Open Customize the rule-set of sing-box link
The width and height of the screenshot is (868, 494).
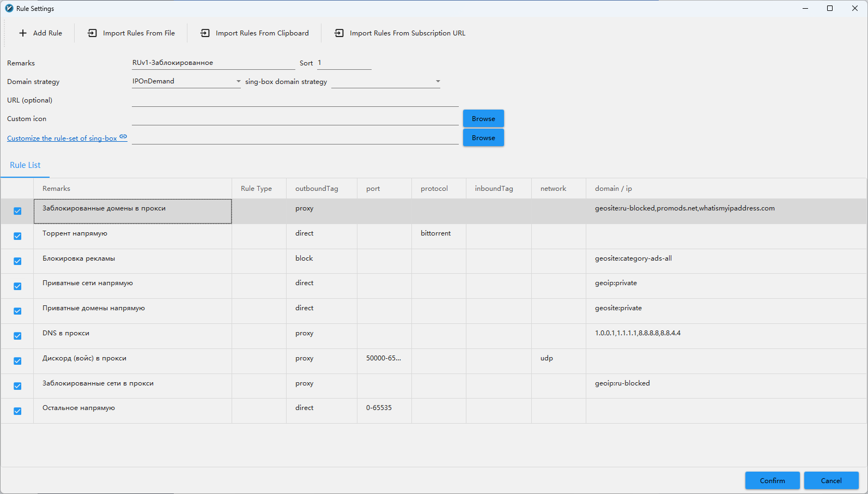point(62,138)
